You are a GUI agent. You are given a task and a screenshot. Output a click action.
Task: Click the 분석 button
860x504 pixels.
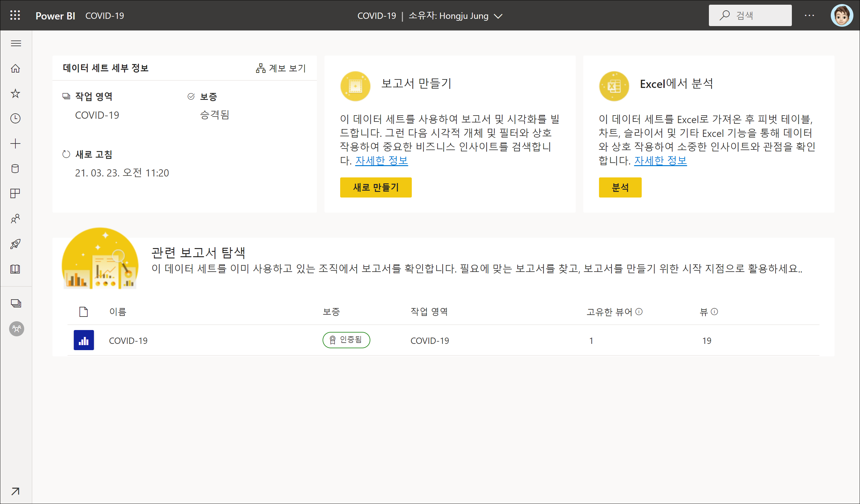click(x=620, y=187)
